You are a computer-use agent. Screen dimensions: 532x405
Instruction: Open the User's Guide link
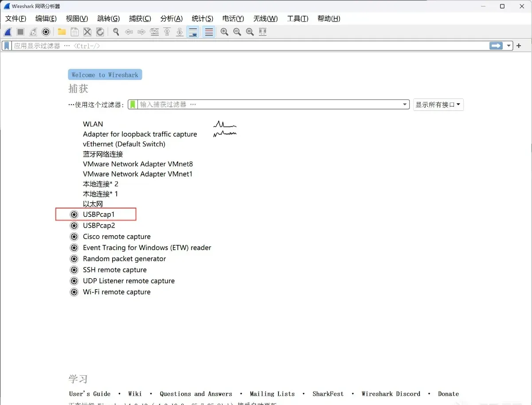[90, 394]
